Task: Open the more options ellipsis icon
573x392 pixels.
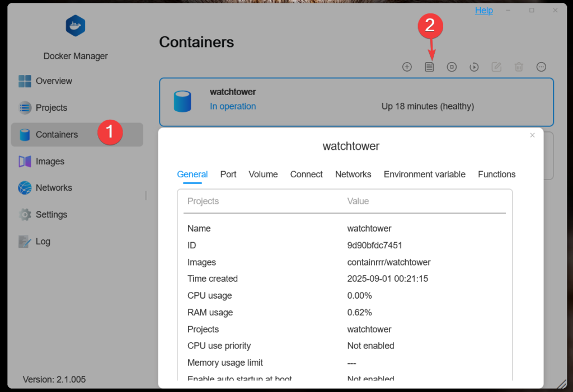Action: [541, 67]
